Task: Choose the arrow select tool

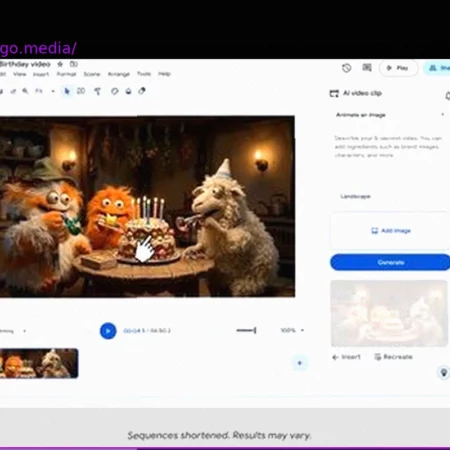Action: [67, 91]
